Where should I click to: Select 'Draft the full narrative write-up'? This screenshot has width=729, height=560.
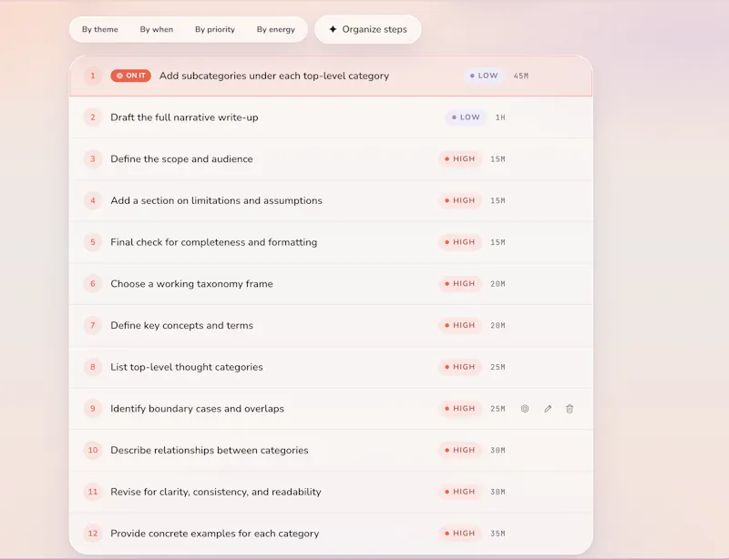[x=184, y=117]
